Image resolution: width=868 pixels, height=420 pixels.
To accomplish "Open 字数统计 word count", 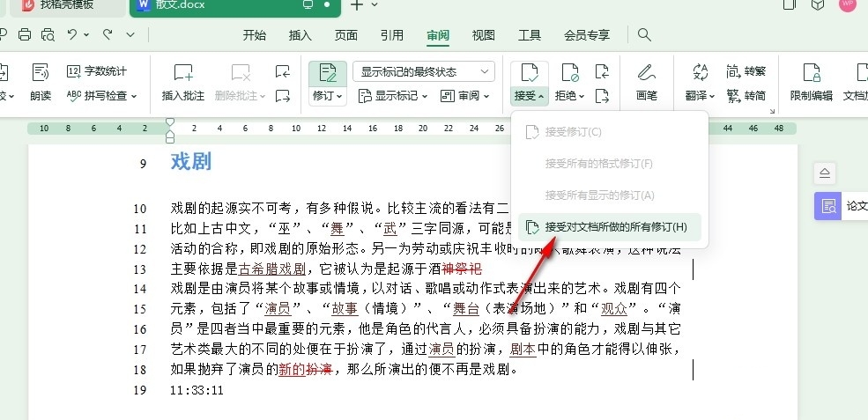I will point(96,71).
